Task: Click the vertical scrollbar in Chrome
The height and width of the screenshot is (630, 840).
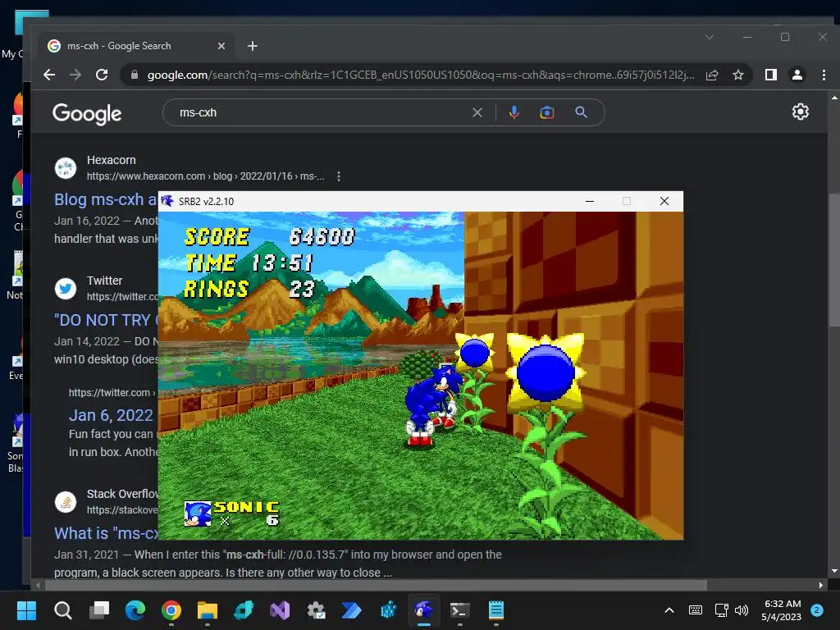Action: [834, 260]
